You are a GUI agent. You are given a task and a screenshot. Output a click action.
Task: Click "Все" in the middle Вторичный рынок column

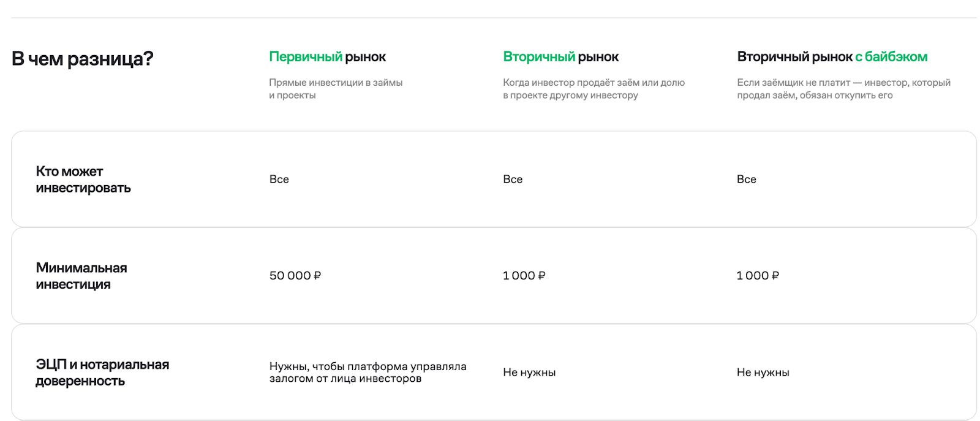pos(513,180)
